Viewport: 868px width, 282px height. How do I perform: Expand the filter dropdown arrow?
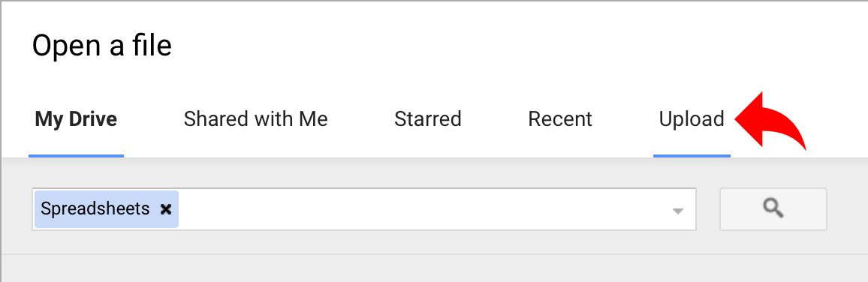[x=677, y=211]
